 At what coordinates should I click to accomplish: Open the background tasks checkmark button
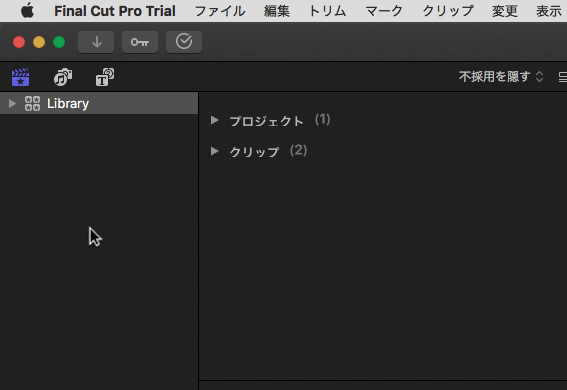[x=184, y=42]
